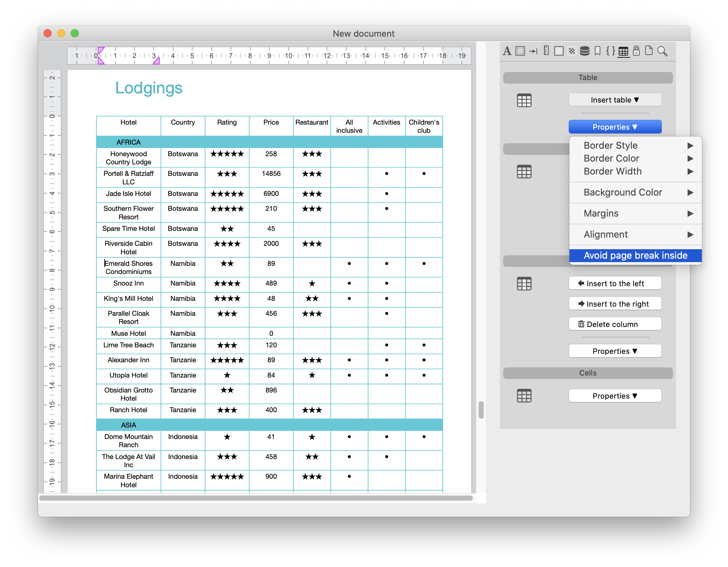Click the padlock protection icon
728x567 pixels.
636,51
